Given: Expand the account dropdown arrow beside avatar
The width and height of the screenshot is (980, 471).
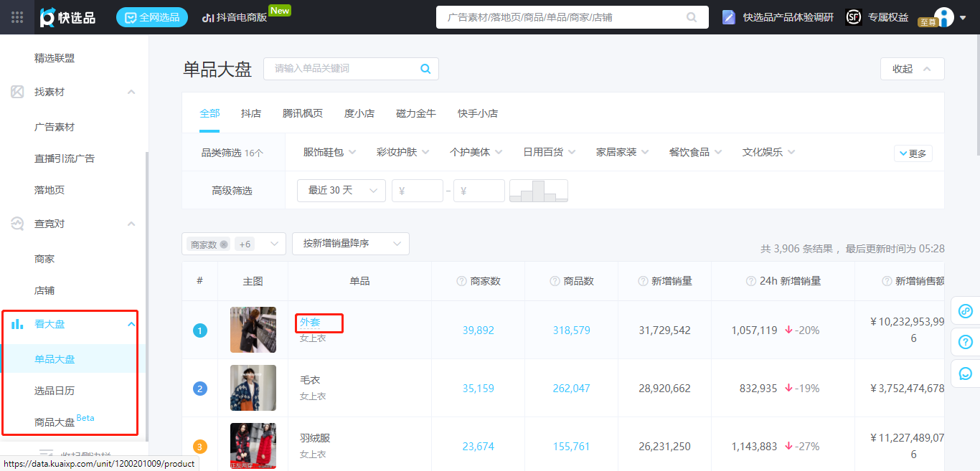Looking at the screenshot, I should (x=963, y=17).
